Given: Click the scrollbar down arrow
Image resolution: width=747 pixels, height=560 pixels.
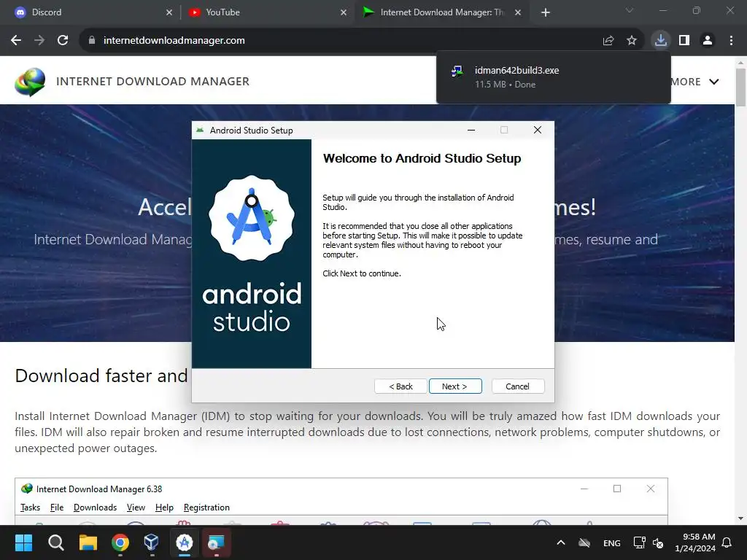Looking at the screenshot, I should point(740,518).
